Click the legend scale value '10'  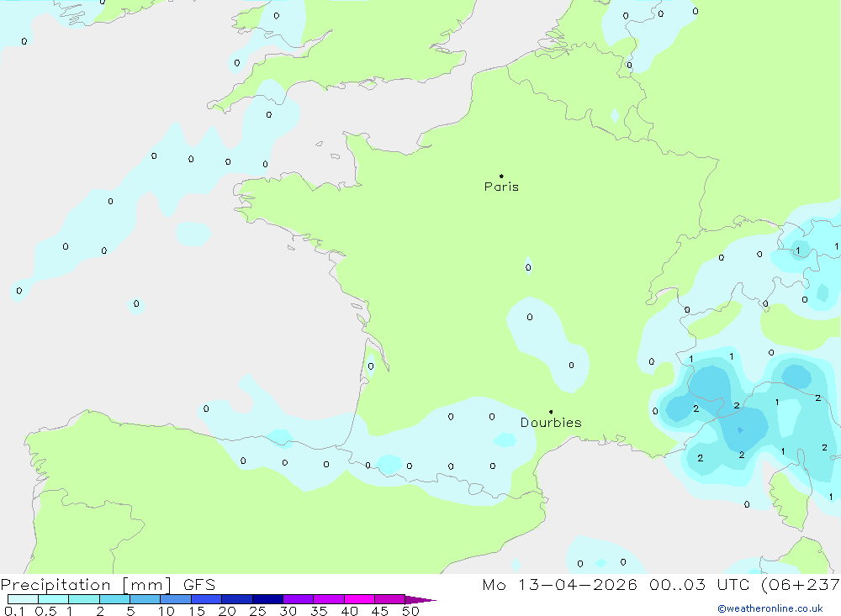pos(166,611)
